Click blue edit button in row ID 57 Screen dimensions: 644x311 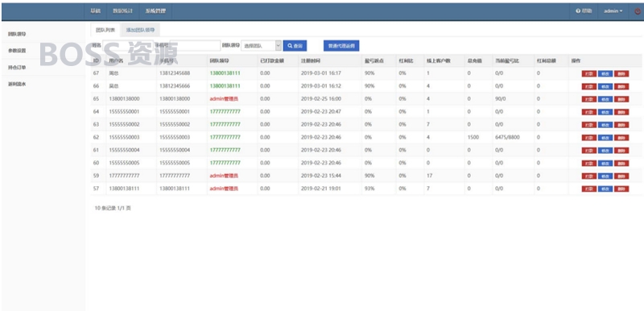[x=605, y=189]
